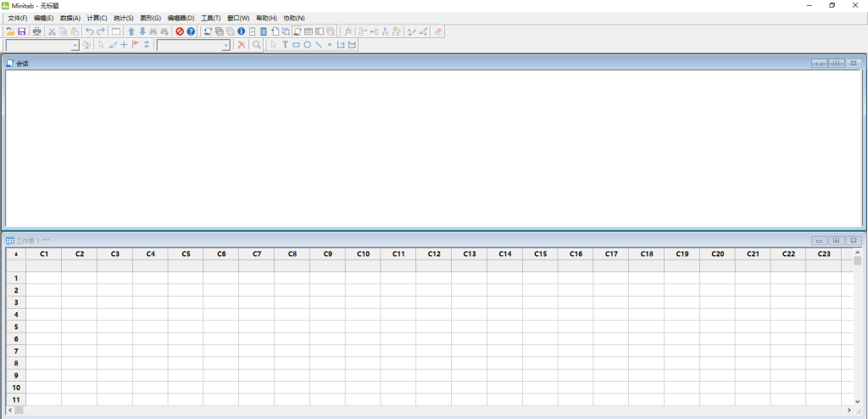The width and height of the screenshot is (868, 419).
Task: Print using the printer toolbar icon
Action: point(36,31)
